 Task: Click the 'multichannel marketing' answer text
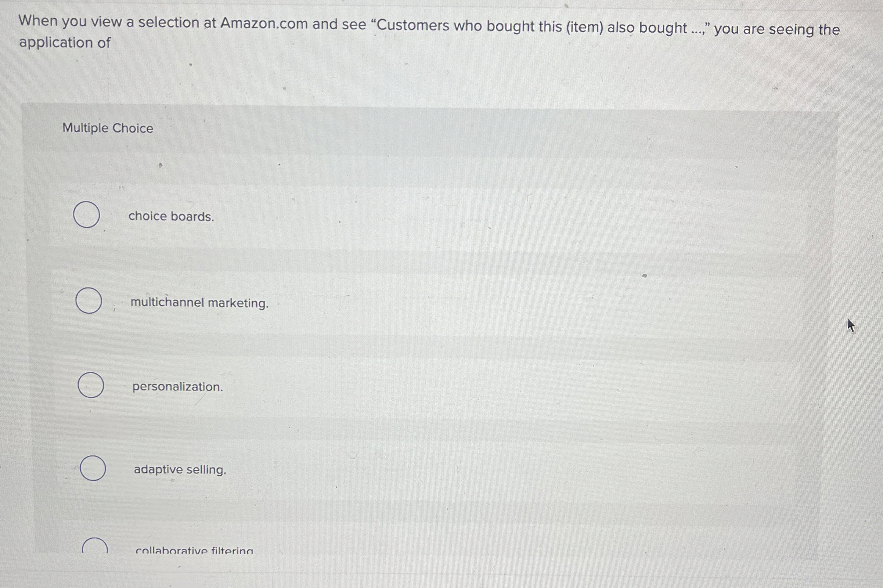pyautogui.click(x=199, y=303)
